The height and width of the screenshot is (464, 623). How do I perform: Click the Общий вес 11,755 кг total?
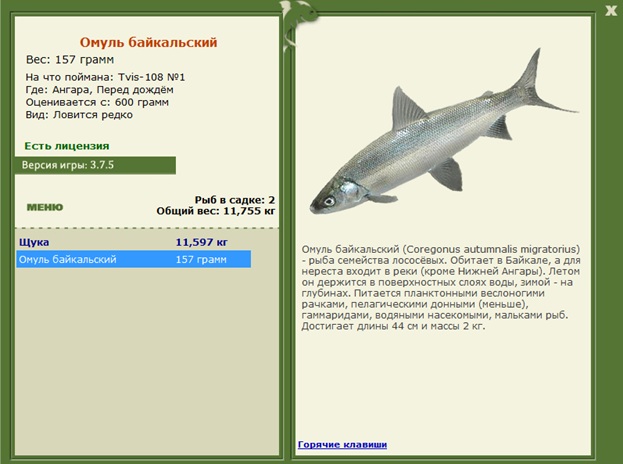pyautogui.click(x=216, y=211)
